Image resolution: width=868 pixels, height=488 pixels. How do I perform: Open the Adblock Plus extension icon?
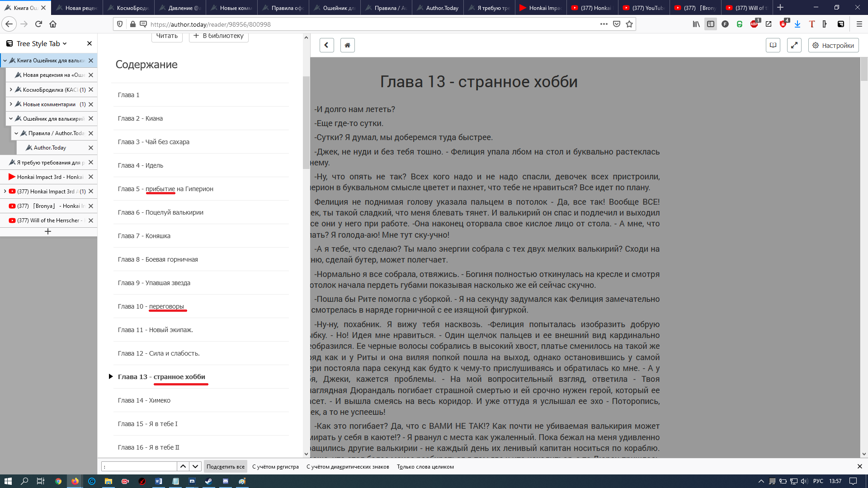pyautogui.click(x=754, y=24)
